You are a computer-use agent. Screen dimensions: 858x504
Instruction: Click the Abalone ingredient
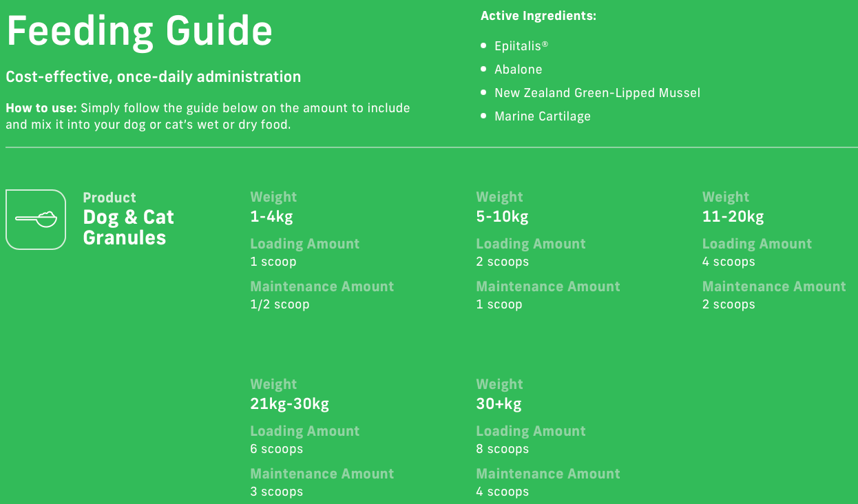point(518,70)
